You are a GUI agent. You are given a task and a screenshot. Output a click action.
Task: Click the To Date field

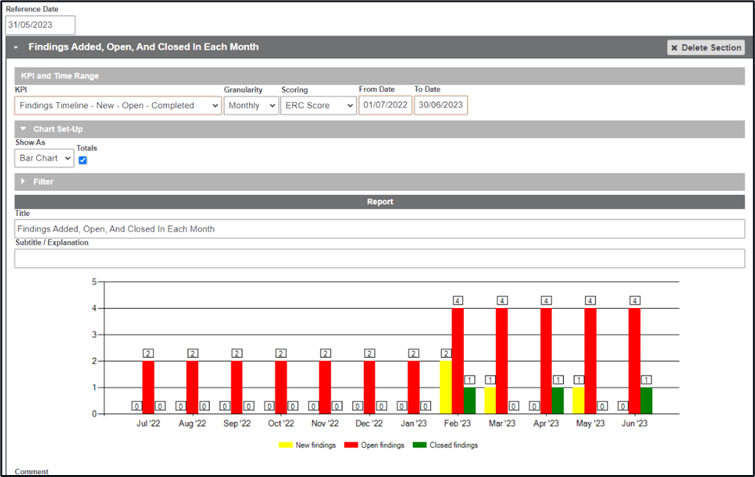440,105
